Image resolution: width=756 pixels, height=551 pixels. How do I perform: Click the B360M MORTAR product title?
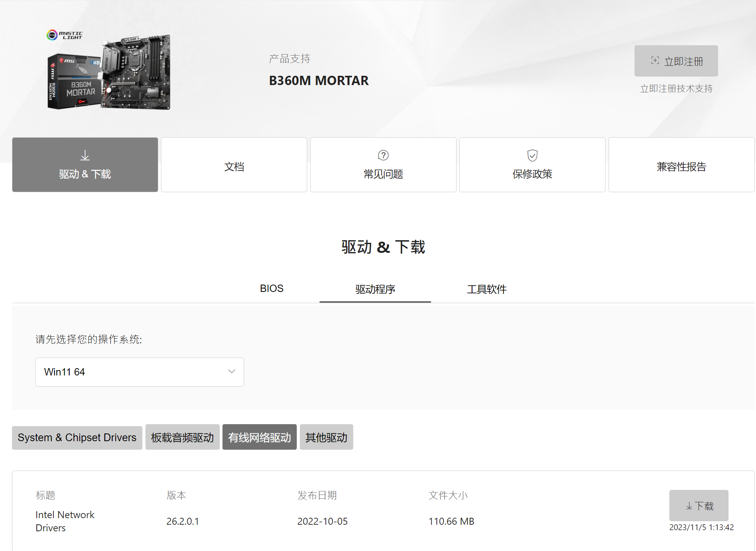coord(319,80)
